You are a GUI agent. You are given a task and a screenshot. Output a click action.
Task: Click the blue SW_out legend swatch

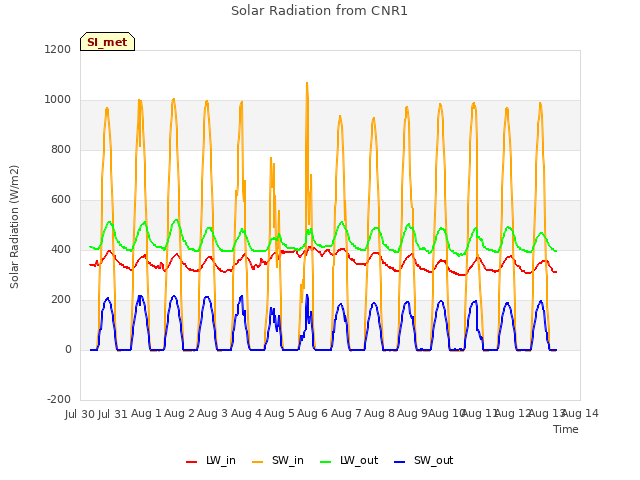pos(400,462)
